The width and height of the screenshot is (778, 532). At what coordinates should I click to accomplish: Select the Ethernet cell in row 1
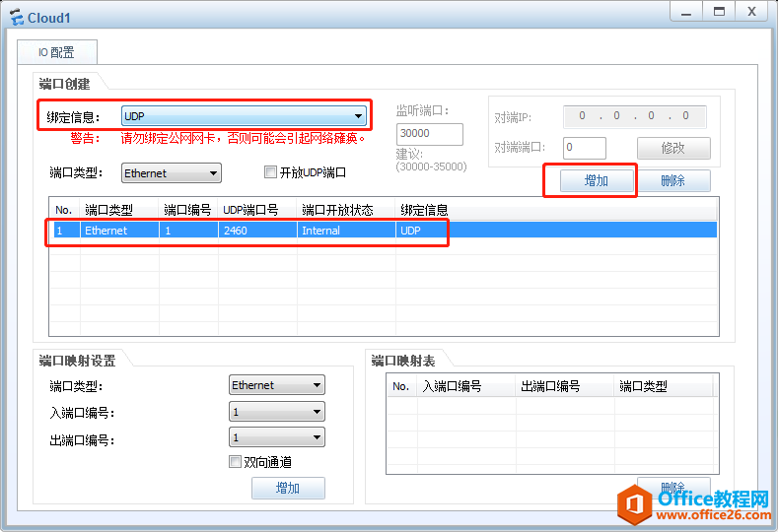(x=119, y=231)
